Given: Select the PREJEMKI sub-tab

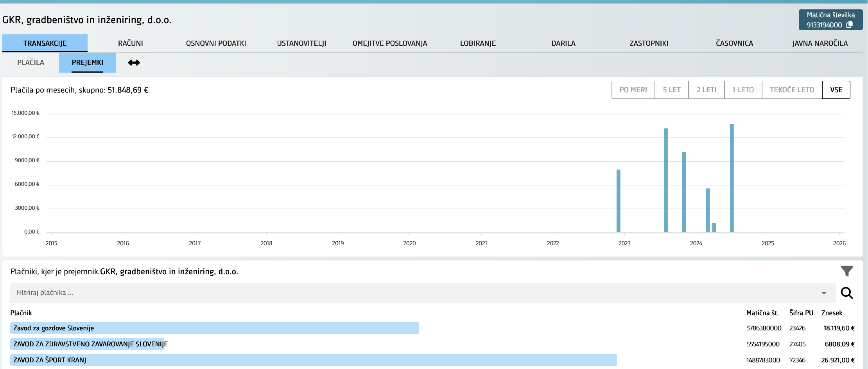Looking at the screenshot, I should 88,62.
